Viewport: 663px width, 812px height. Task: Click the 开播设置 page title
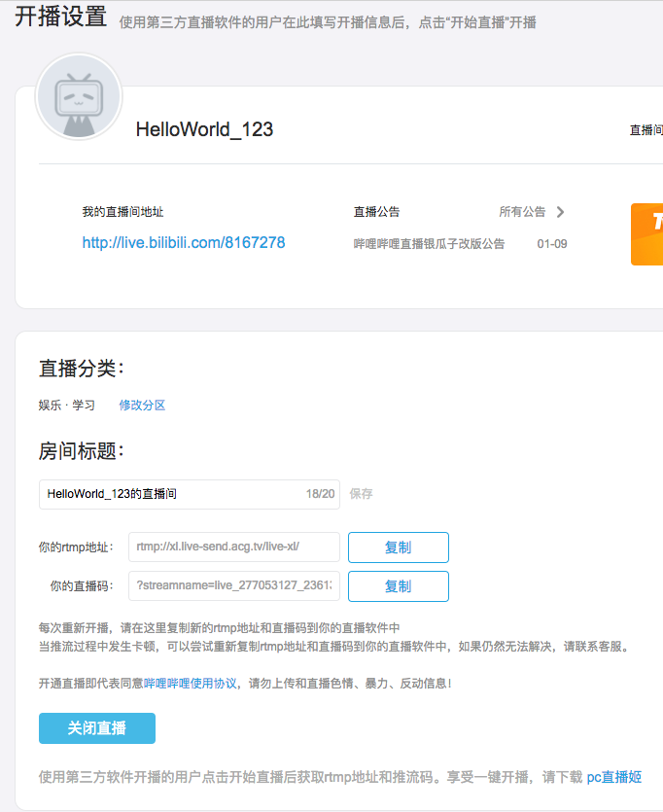[61, 17]
